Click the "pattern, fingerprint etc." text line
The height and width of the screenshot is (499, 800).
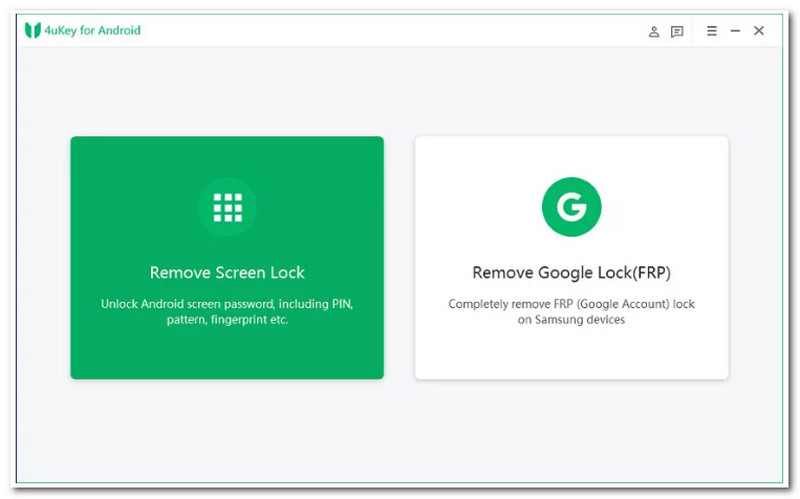click(x=227, y=320)
